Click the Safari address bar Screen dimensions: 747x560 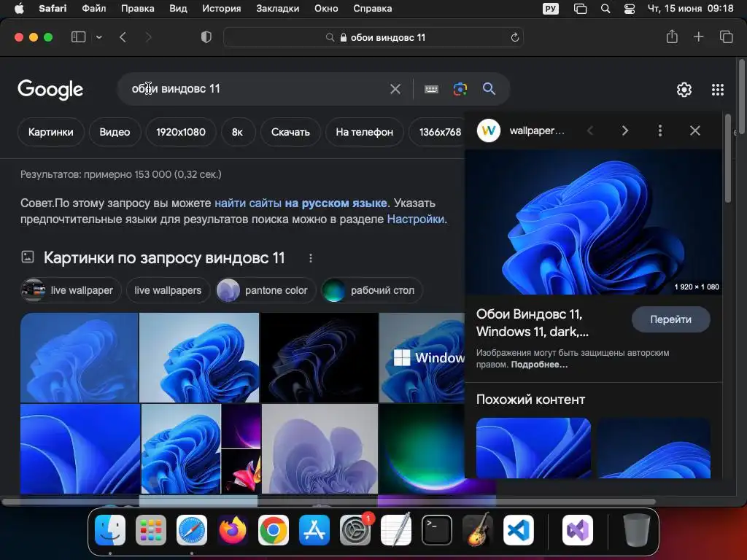coord(373,37)
